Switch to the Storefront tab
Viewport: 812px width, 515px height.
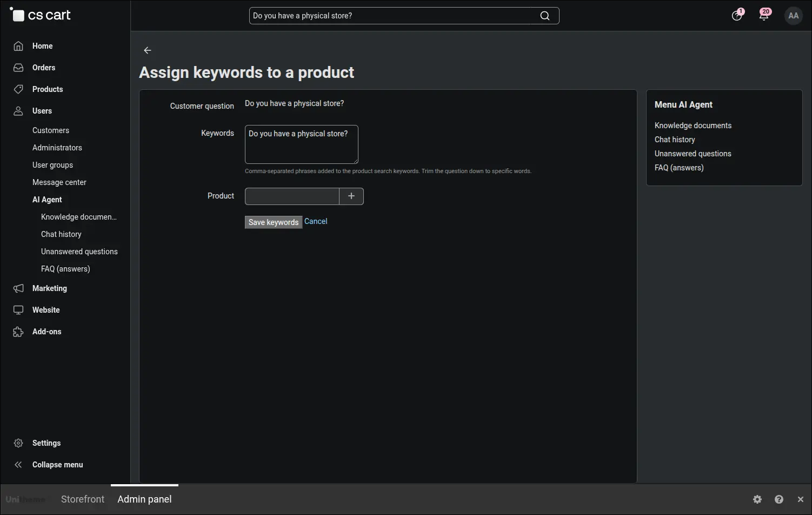pos(83,499)
